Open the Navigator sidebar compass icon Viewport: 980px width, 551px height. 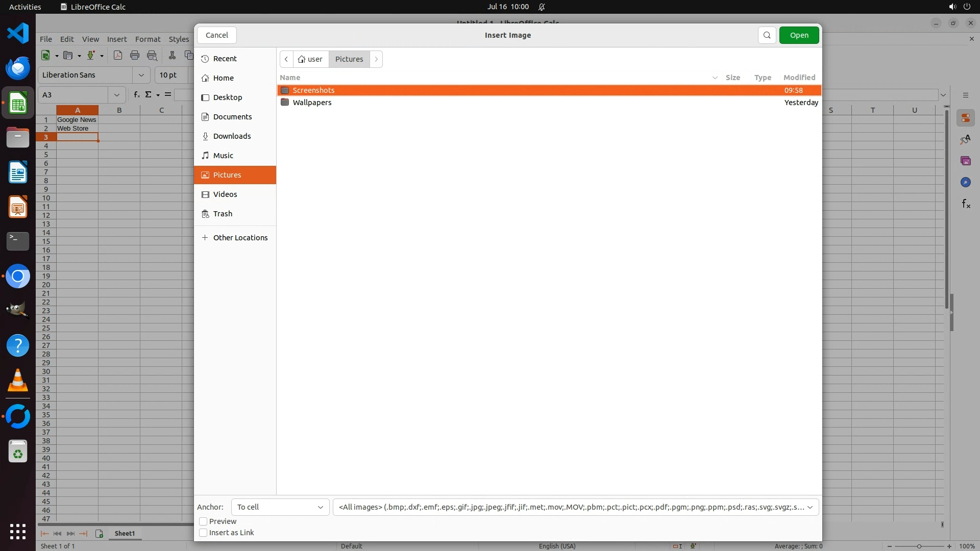pyautogui.click(x=965, y=183)
